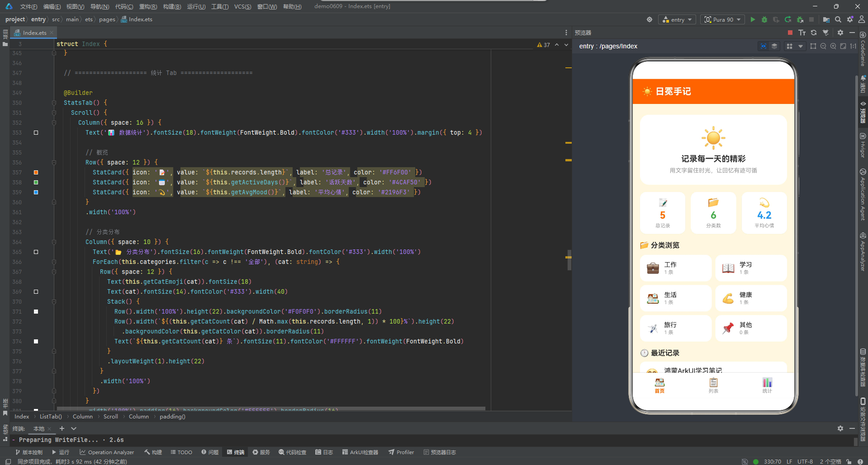The height and width of the screenshot is (465, 868).
Task: Zoom out the preview
Action: tap(823, 46)
